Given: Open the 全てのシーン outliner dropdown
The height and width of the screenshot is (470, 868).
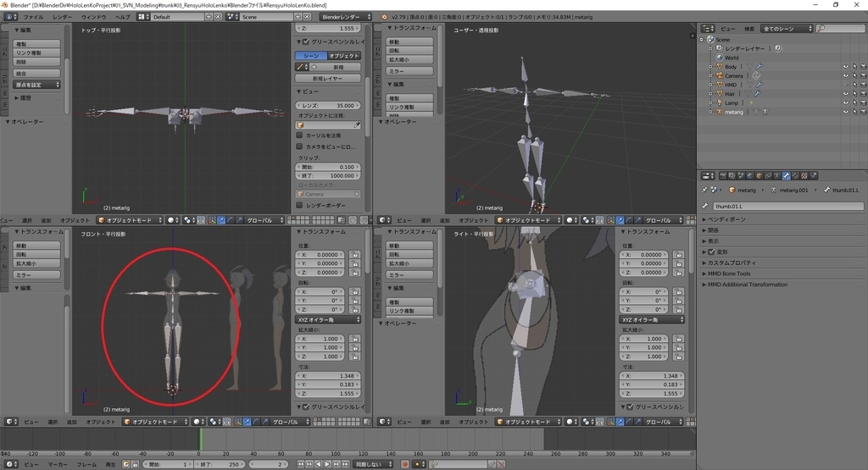Looking at the screenshot, I should [x=787, y=28].
